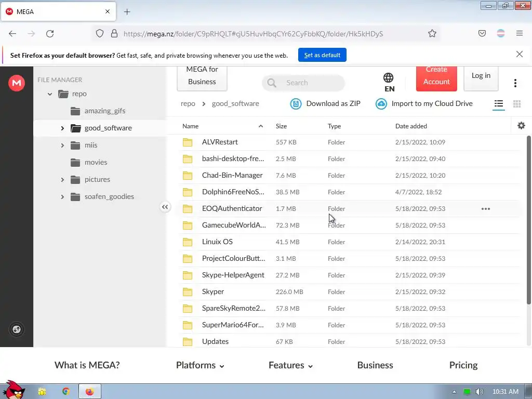Open the Pricing menu item
532x399 pixels.
tap(463, 365)
